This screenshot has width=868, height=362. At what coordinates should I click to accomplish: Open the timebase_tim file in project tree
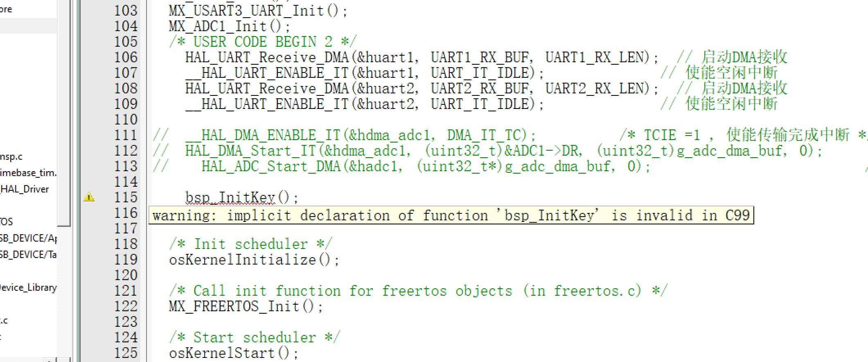[28, 173]
